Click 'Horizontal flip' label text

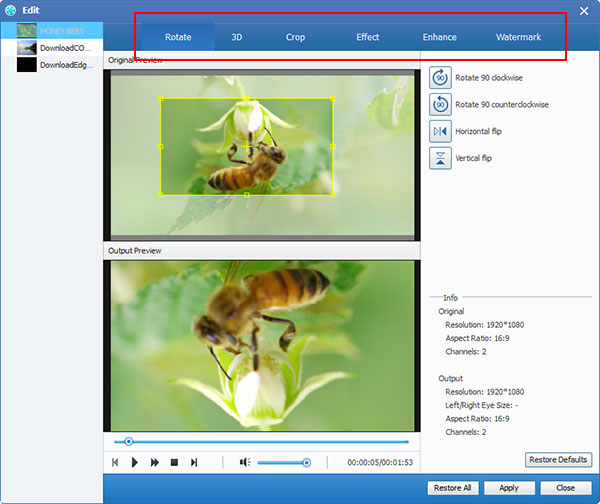(478, 131)
